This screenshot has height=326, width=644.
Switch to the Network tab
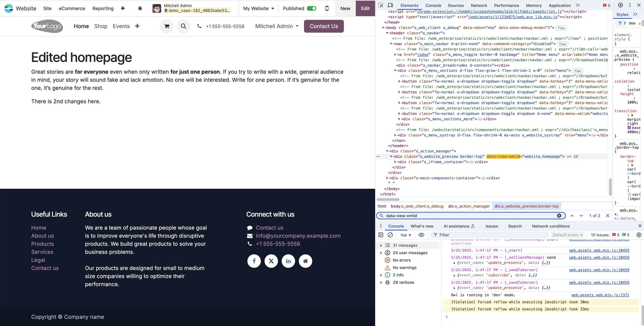[x=479, y=5]
